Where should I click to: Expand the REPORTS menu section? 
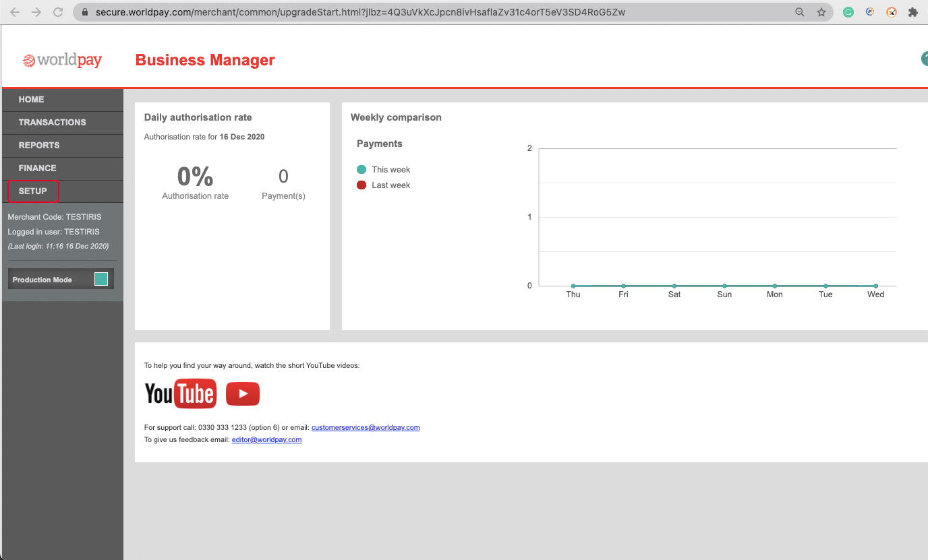point(39,146)
